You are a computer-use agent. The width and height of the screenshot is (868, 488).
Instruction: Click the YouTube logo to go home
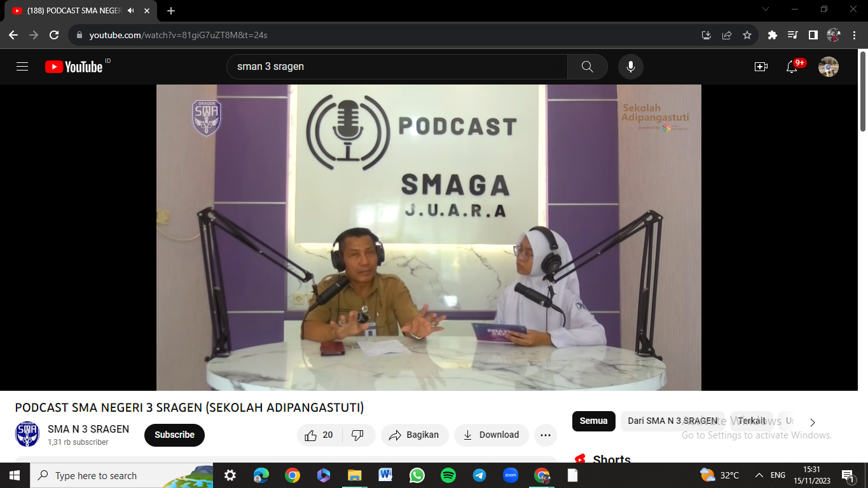(74, 67)
